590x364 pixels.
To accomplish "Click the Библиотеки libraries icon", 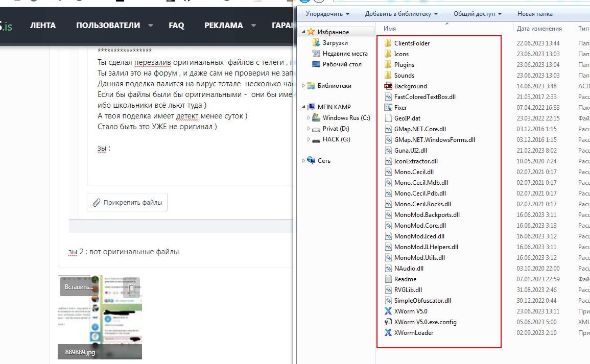I will [311, 86].
